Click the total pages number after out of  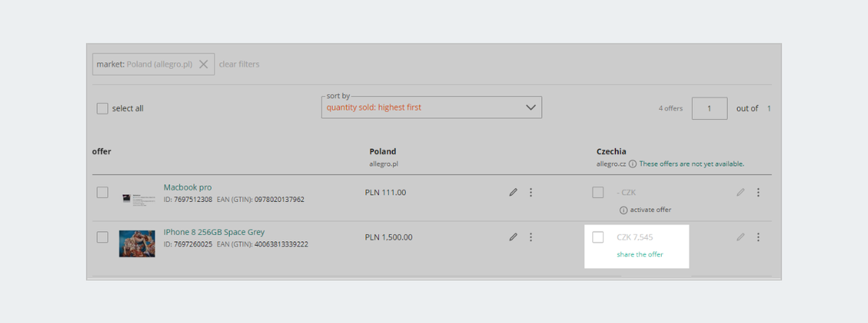pos(769,109)
